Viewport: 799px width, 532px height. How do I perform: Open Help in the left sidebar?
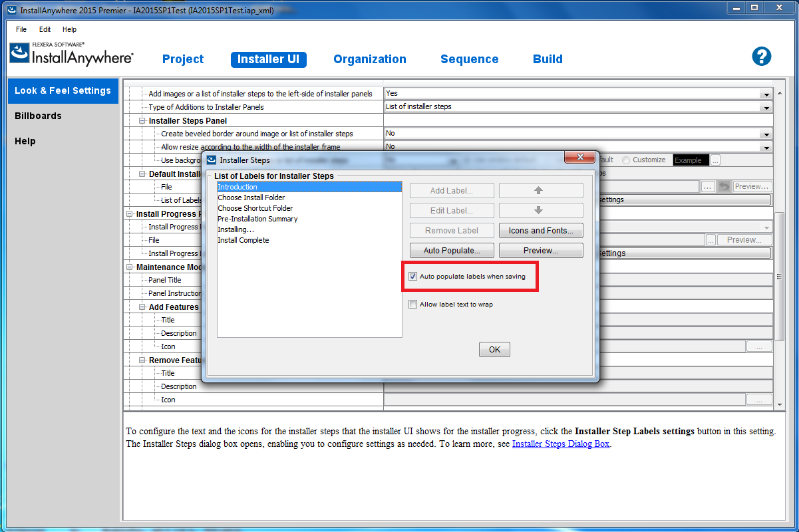(x=25, y=141)
